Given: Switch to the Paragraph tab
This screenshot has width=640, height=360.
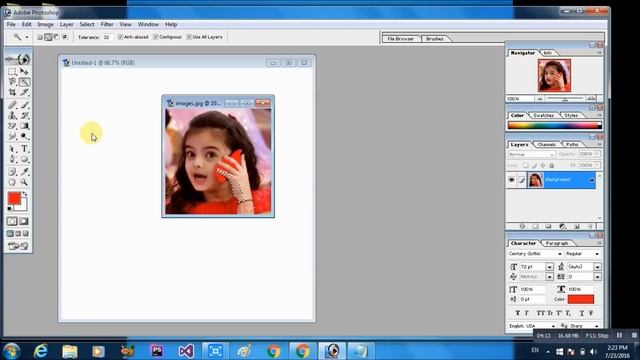Looking at the screenshot, I should point(557,243).
